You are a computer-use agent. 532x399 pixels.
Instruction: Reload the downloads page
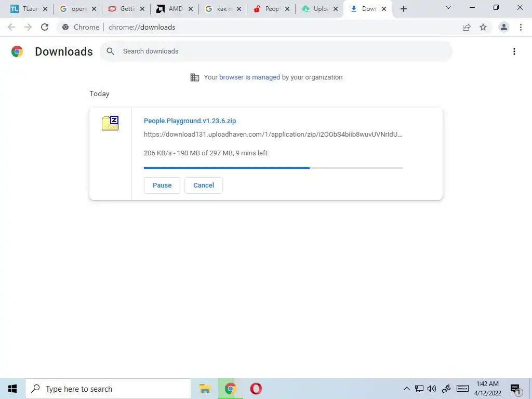pos(45,27)
